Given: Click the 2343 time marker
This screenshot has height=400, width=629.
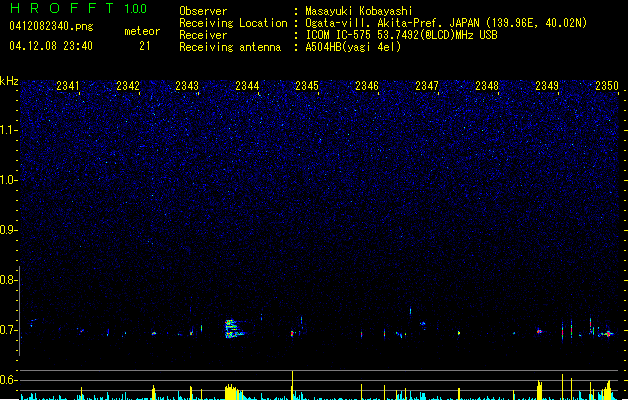Looking at the screenshot, I should (187, 86).
